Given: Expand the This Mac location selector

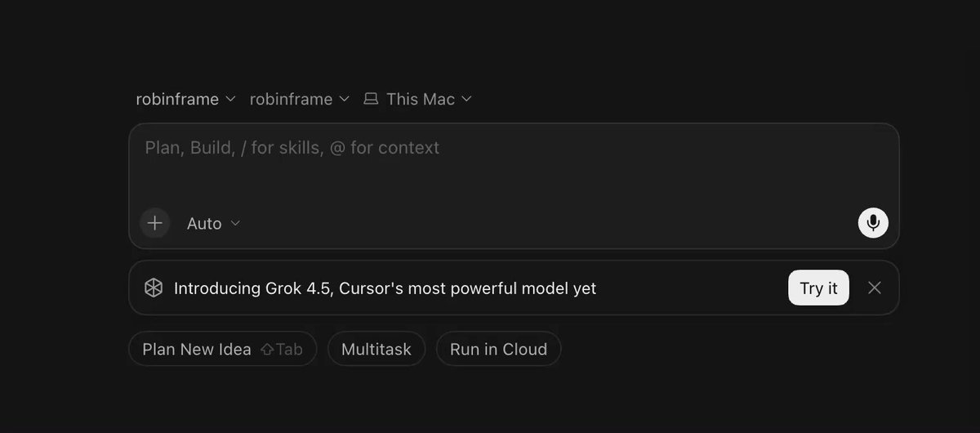Looking at the screenshot, I should (417, 99).
